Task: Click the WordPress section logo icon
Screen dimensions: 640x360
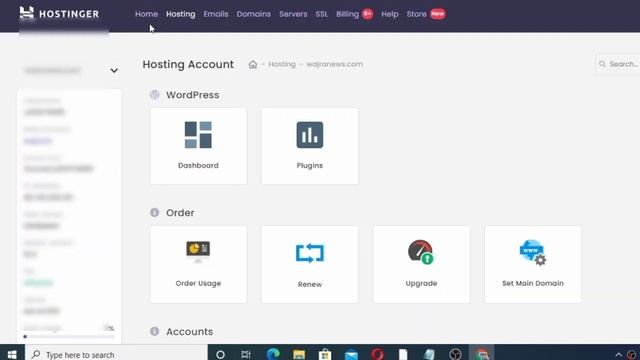Action: pos(155,95)
